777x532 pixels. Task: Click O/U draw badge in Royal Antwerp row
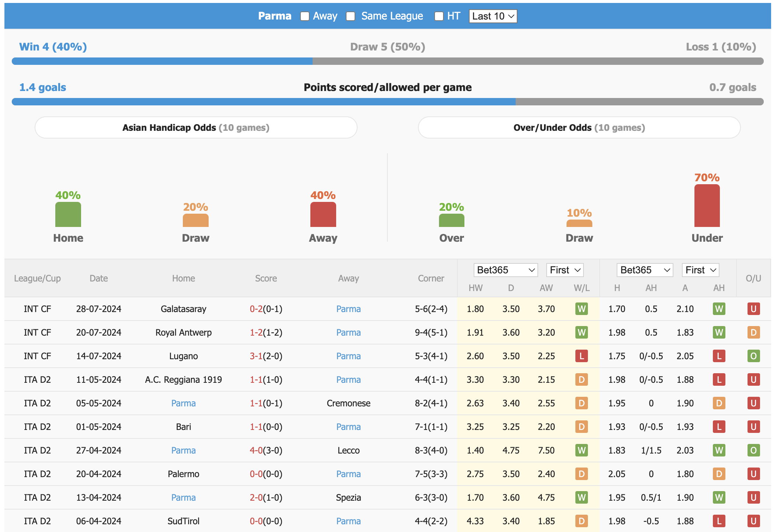click(753, 332)
